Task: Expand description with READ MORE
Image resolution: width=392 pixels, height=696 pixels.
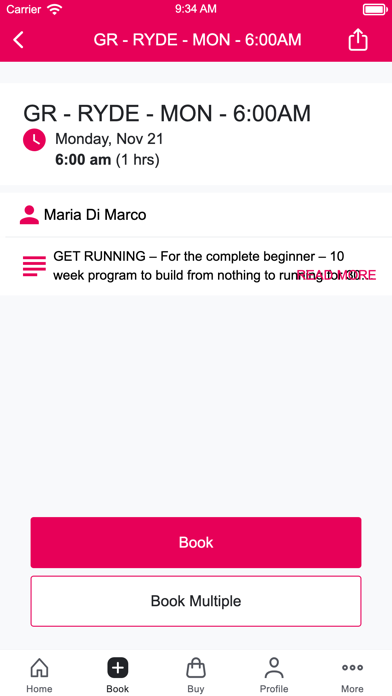Action: (x=337, y=275)
